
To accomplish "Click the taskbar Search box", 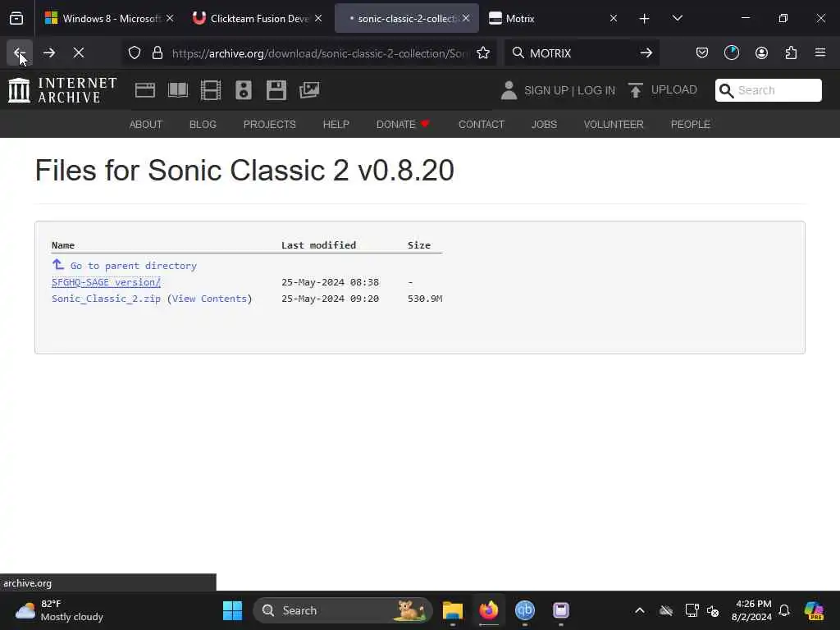I will [342, 610].
